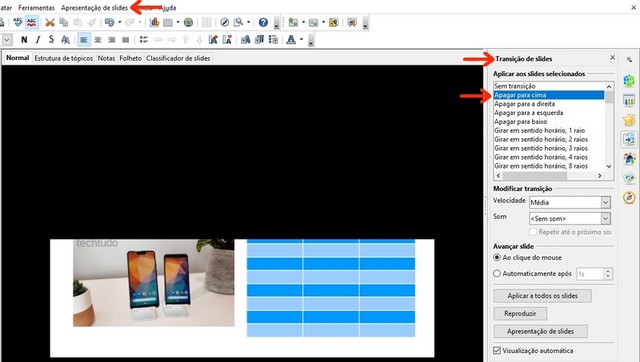640x362 pixels.
Task: Apply bold with the N button
Action: click(24, 40)
